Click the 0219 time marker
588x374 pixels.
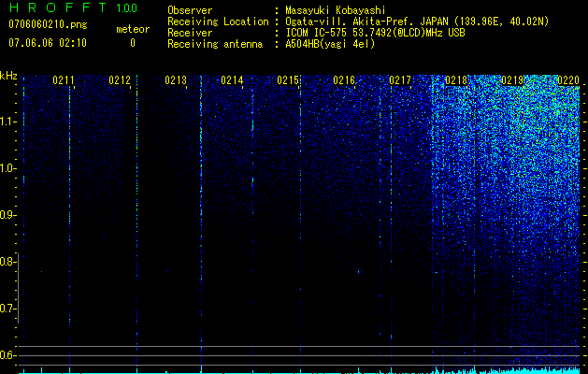pos(512,80)
